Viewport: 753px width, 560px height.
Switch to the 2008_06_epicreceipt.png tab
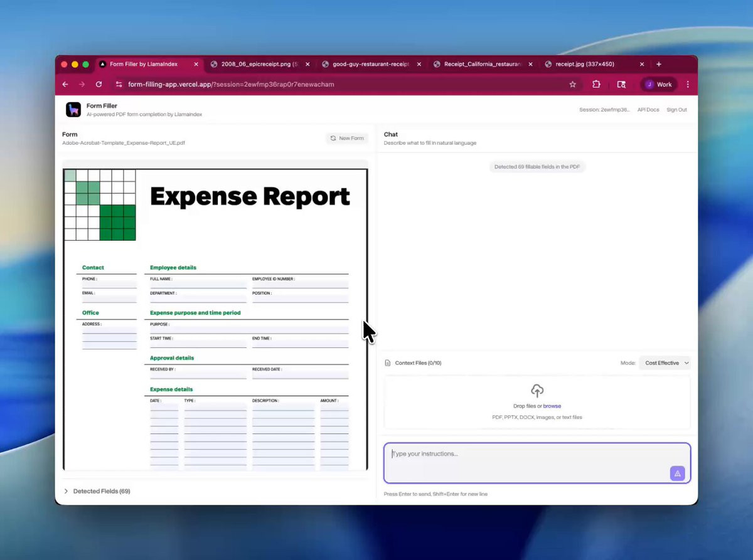coord(260,64)
